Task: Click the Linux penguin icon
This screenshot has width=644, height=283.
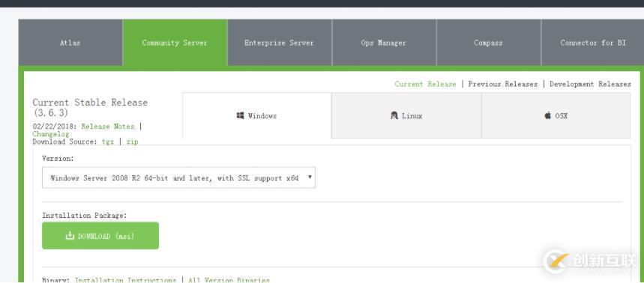Action: pos(394,115)
